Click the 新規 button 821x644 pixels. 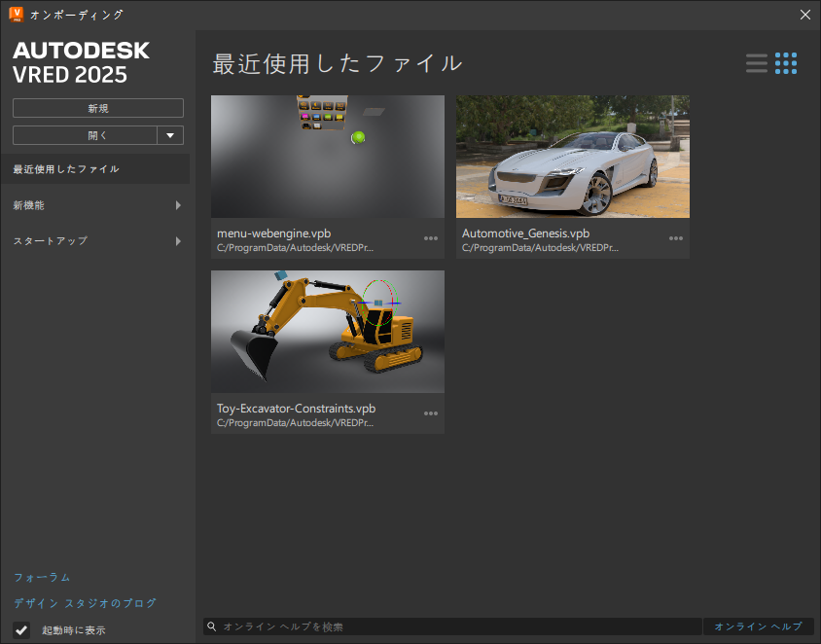click(x=98, y=108)
